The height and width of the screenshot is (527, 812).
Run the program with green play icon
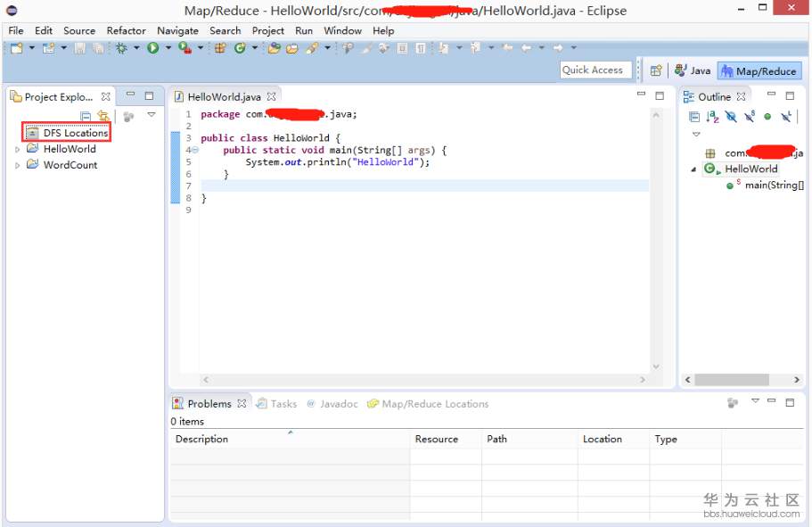click(x=152, y=47)
